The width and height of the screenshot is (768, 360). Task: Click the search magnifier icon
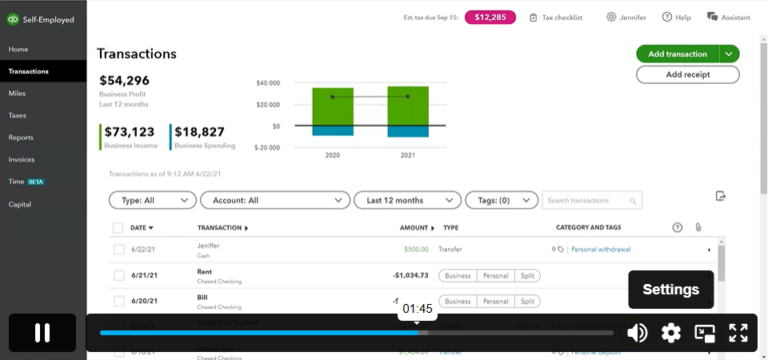[633, 201]
